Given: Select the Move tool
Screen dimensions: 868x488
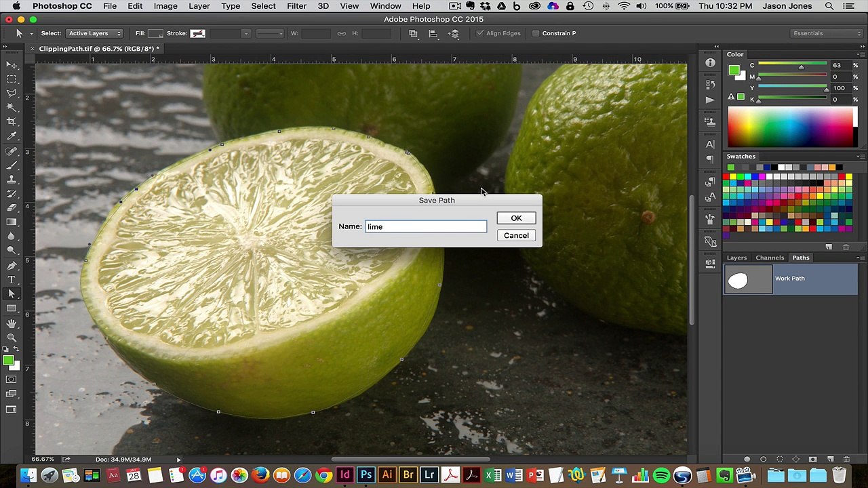Looking at the screenshot, I should [12, 65].
